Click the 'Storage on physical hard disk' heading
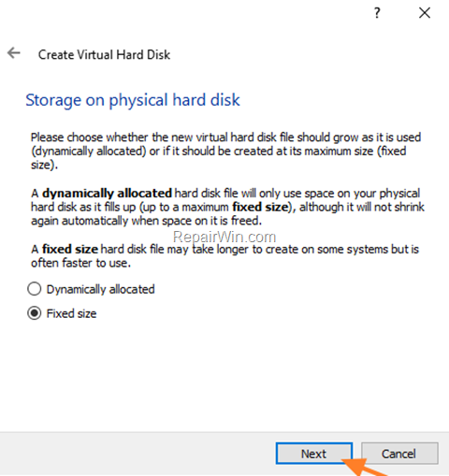This screenshot has height=476, width=449. [x=133, y=100]
